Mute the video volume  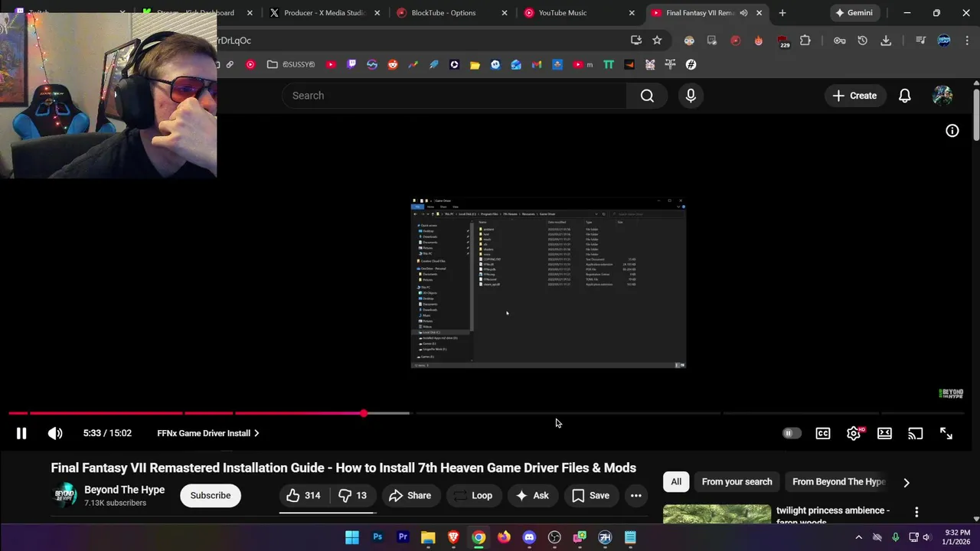[x=55, y=433]
